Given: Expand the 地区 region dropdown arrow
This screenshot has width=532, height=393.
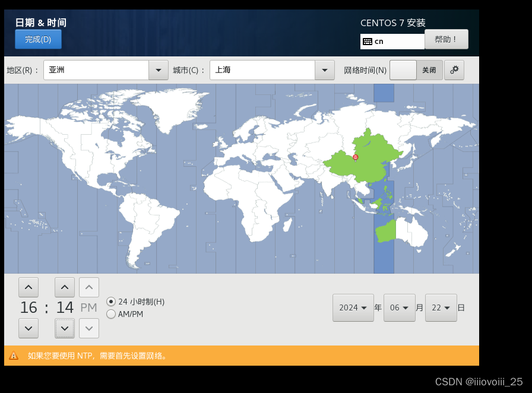Looking at the screenshot, I should click(x=158, y=70).
